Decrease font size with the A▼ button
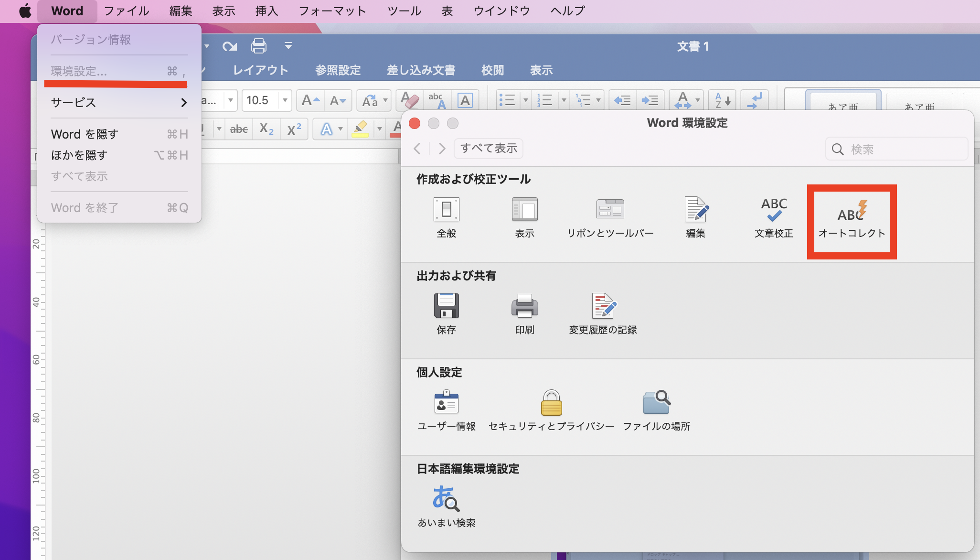This screenshot has height=560, width=980. 338,100
